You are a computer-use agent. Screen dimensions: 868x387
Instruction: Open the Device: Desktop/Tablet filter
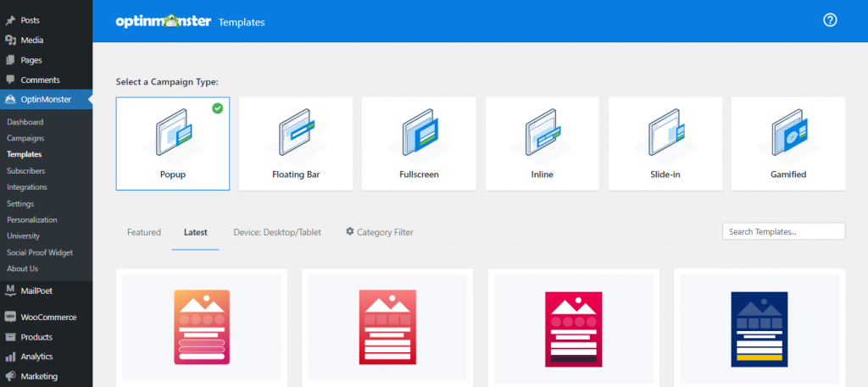pyautogui.click(x=277, y=232)
